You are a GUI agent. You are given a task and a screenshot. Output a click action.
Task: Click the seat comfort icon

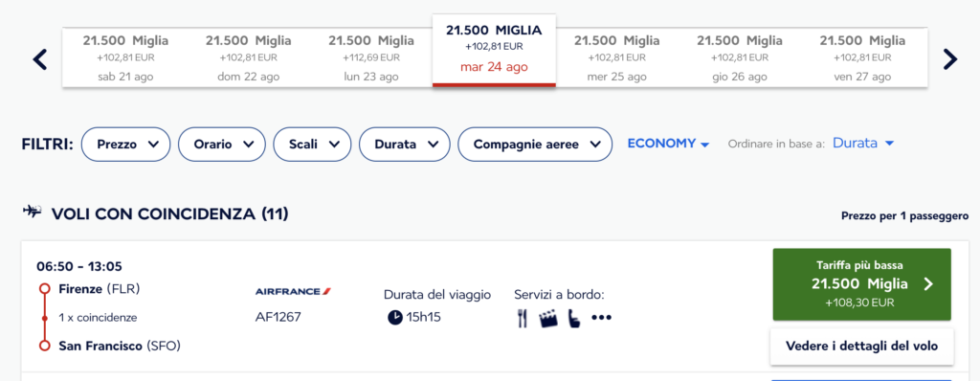pos(574,319)
